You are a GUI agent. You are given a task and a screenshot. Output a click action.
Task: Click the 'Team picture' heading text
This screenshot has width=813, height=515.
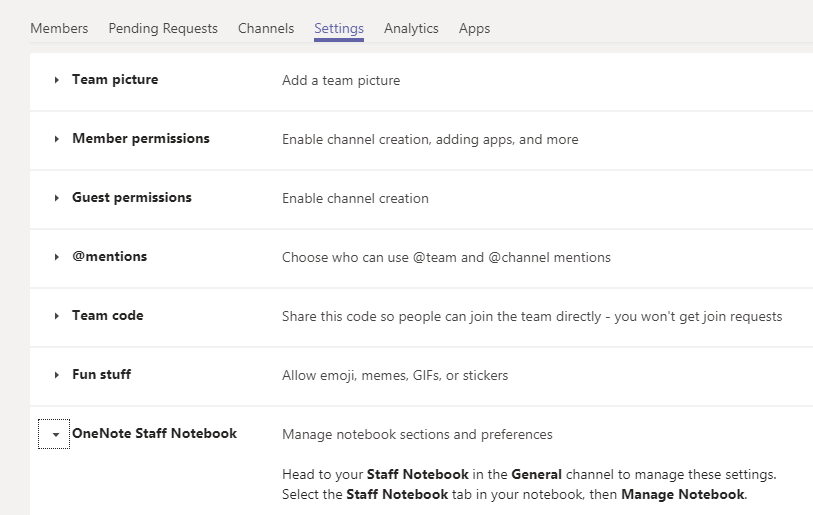[115, 80]
